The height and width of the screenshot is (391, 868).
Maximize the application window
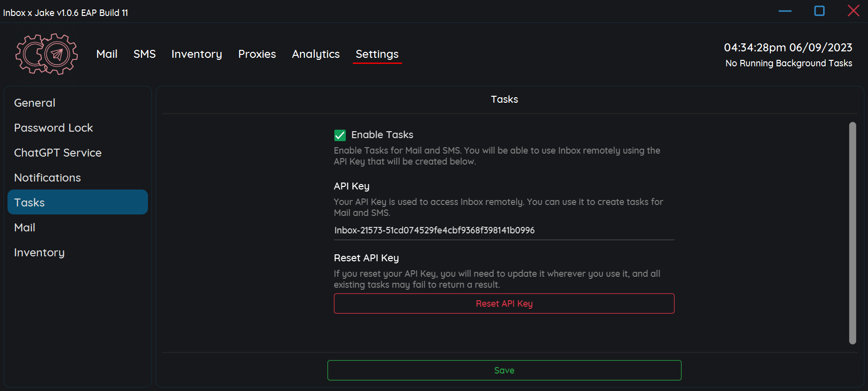[819, 11]
